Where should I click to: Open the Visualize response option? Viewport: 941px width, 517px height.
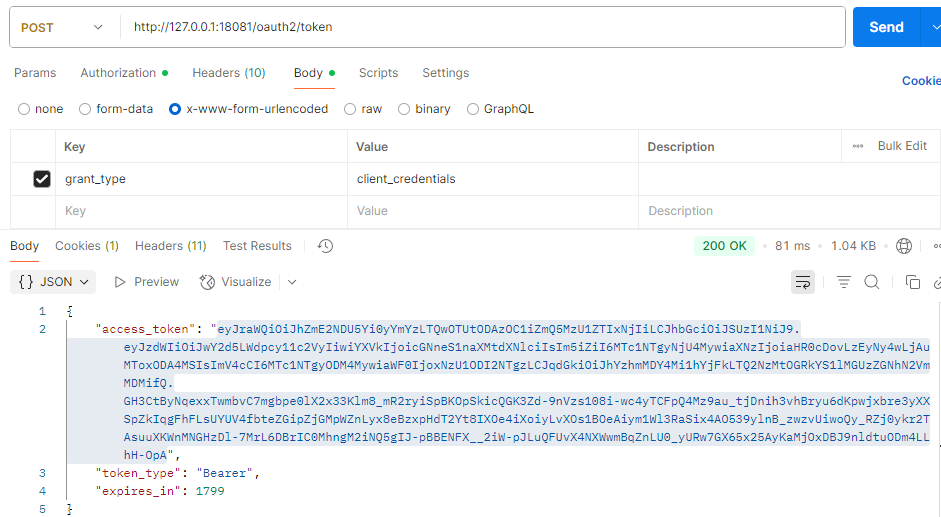236,282
